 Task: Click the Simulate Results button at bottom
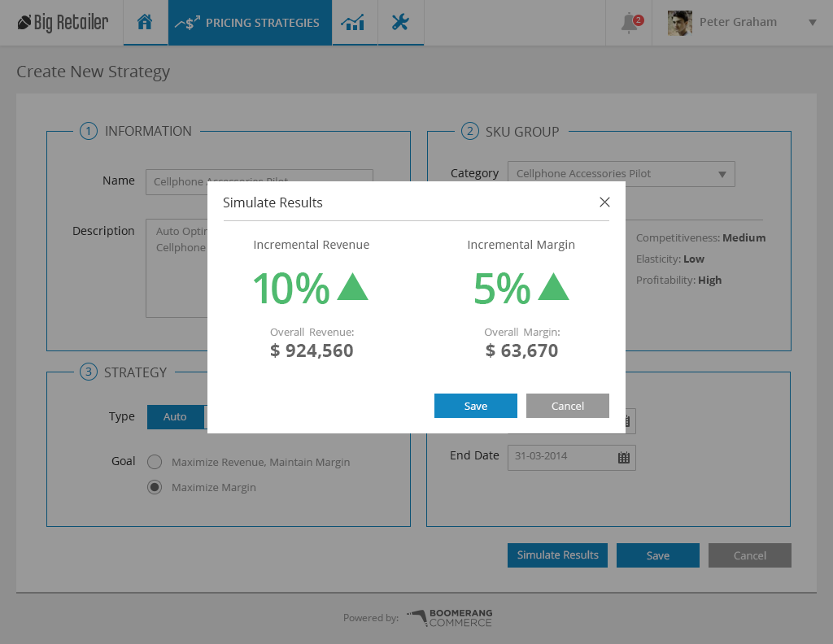(x=557, y=555)
